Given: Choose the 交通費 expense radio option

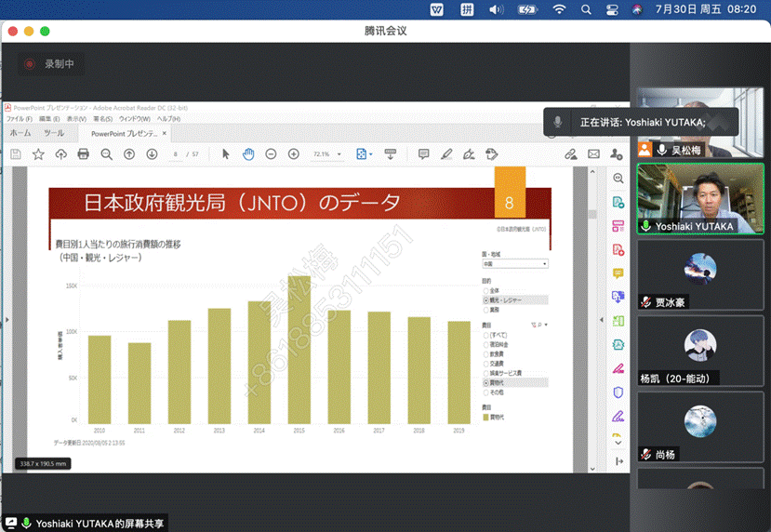Looking at the screenshot, I should pos(485,363).
